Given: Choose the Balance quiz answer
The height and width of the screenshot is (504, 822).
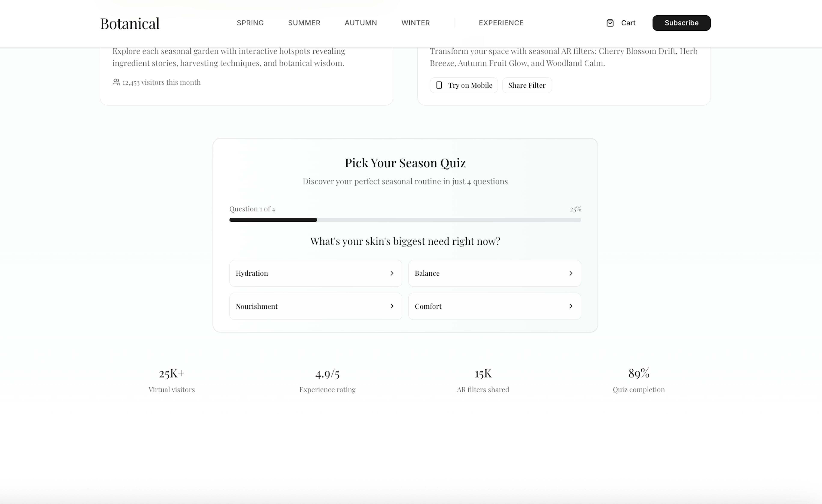Looking at the screenshot, I should (494, 273).
